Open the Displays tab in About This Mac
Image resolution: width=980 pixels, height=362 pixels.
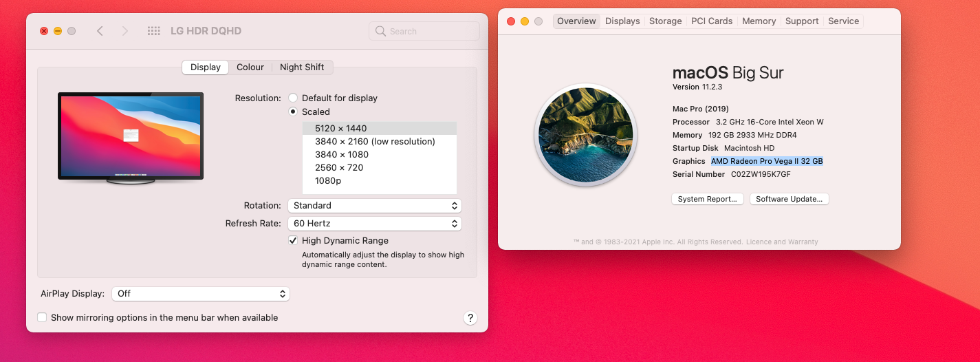point(622,21)
